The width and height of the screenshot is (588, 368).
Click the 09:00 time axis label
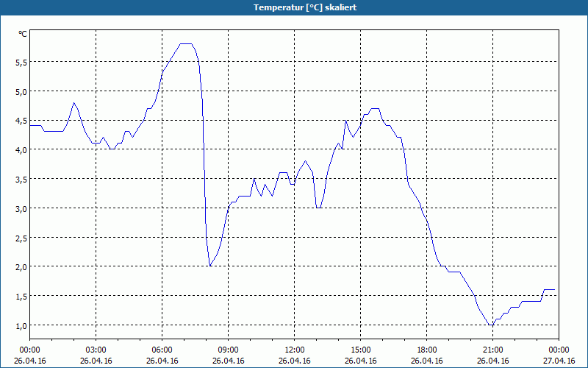228,350
